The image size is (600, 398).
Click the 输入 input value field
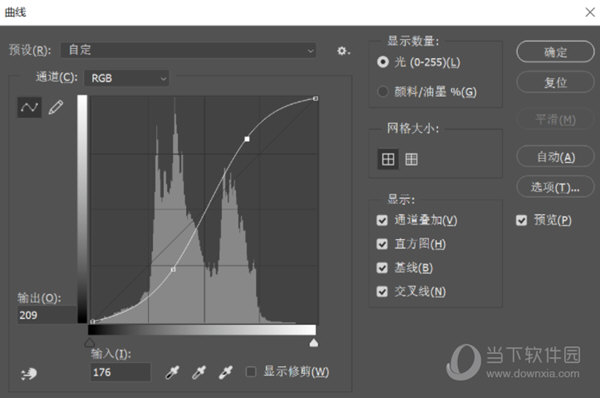pyautogui.click(x=120, y=372)
